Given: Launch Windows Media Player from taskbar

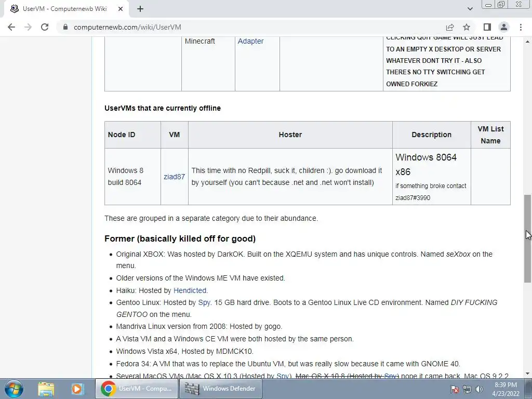Looking at the screenshot, I should pyautogui.click(x=77, y=389).
